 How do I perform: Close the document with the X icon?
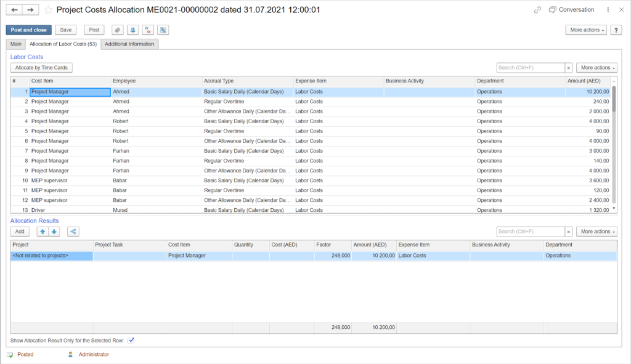[x=621, y=10]
